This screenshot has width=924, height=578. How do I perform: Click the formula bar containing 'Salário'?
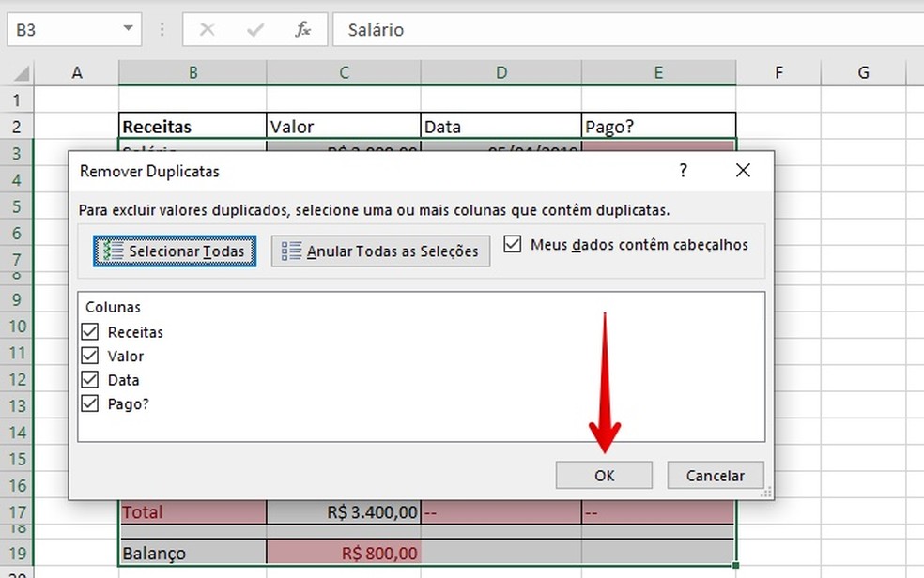pyautogui.click(x=470, y=29)
